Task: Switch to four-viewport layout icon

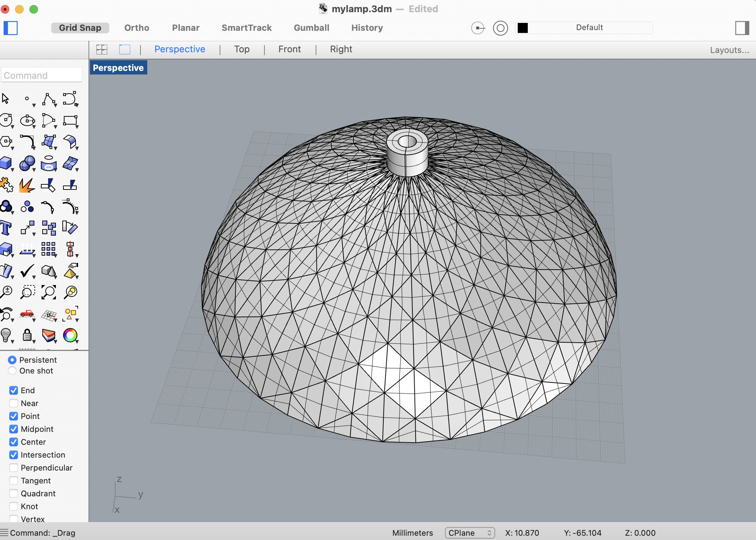Action: [102, 49]
